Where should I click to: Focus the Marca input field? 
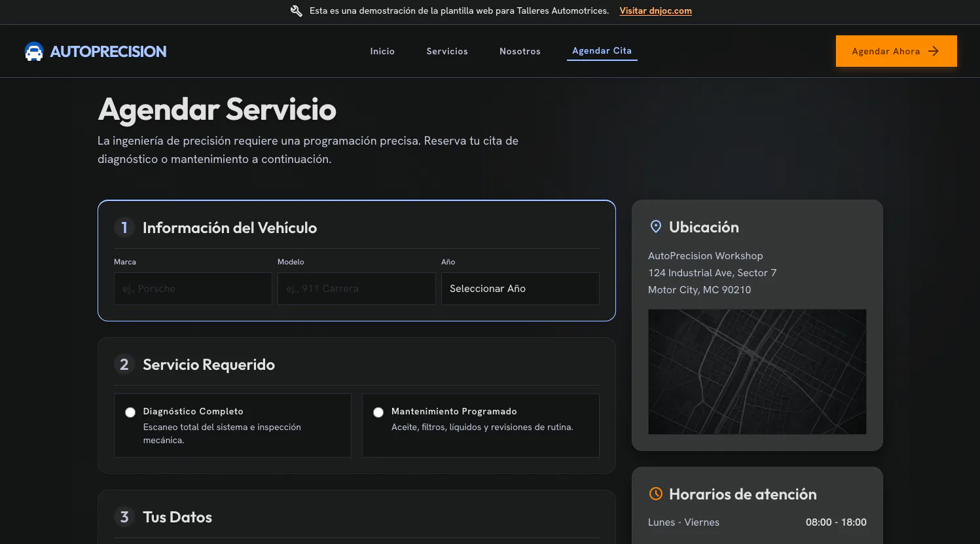pos(193,289)
